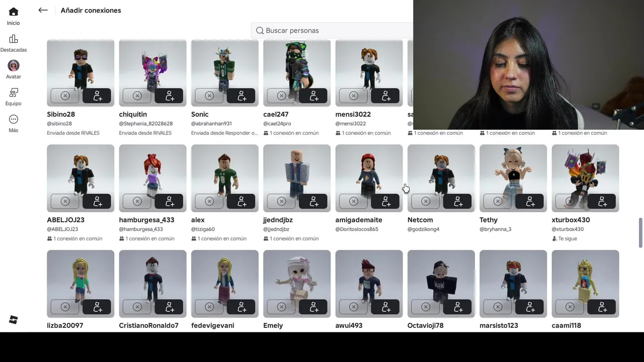Accept connection request from chiquitin
644x362 pixels.
pos(169,96)
